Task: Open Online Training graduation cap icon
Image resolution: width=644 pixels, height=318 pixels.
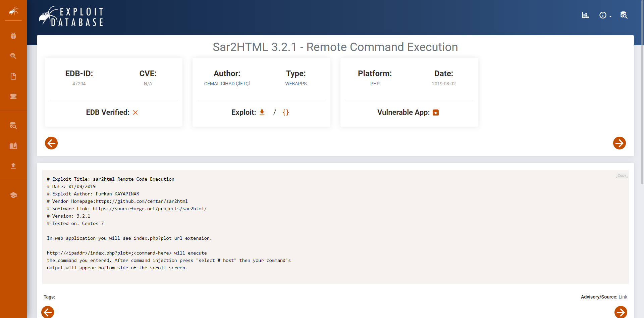Action: pyautogui.click(x=13, y=195)
